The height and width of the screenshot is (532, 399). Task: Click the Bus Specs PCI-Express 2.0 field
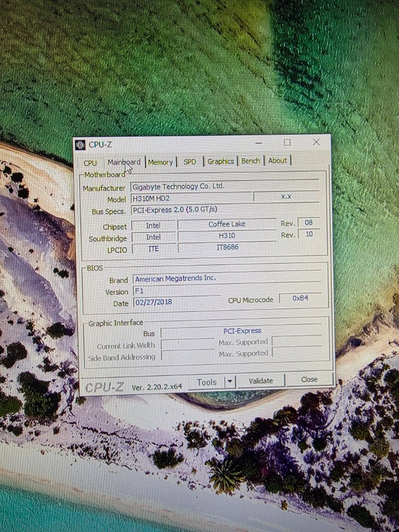[x=225, y=209]
